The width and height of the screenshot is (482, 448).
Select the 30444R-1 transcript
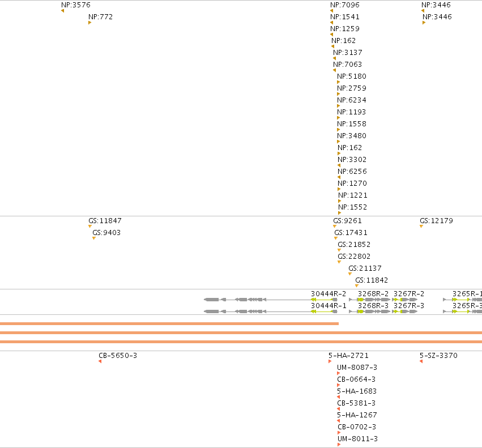271,312
